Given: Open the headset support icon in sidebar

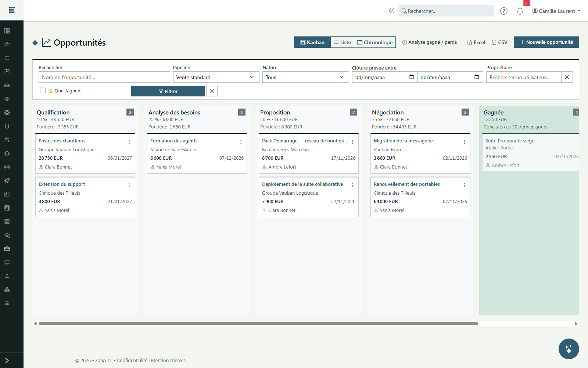Looking at the screenshot, I should 7,126.
